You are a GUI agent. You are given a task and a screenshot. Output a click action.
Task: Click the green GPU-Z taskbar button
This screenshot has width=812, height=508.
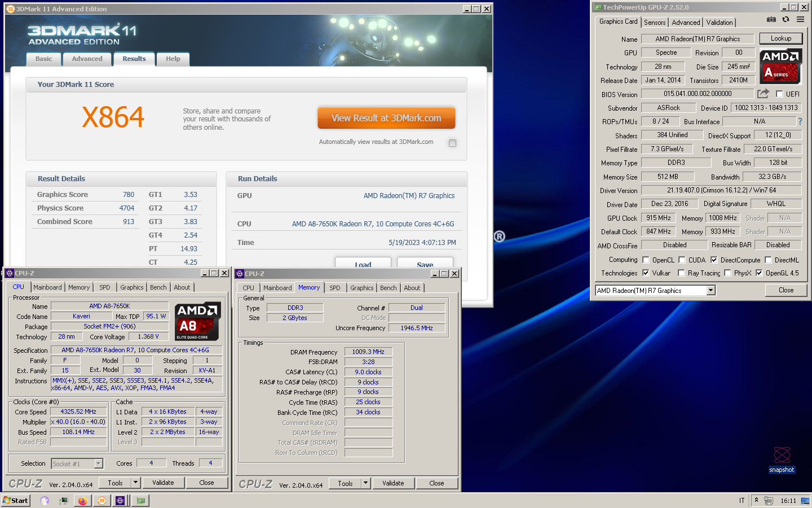point(140,501)
